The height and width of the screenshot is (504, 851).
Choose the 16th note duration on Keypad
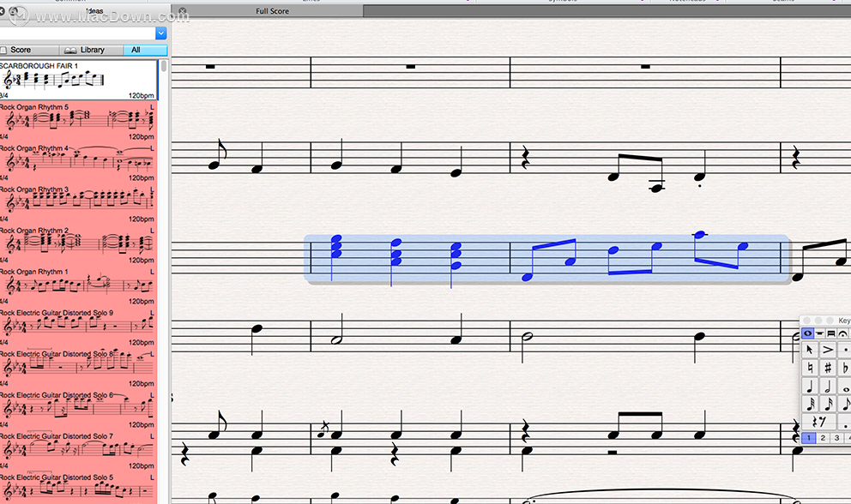(x=828, y=405)
